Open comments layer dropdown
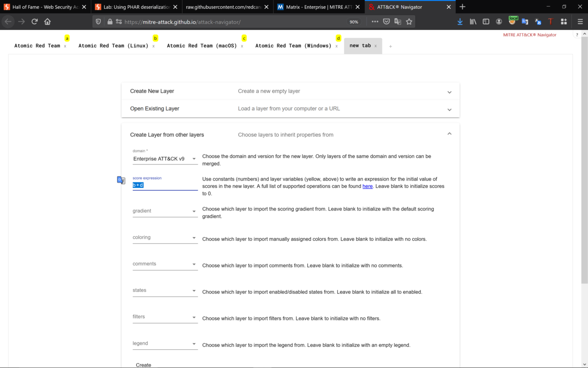Viewport: 588px width, 368px height. [x=165, y=264]
